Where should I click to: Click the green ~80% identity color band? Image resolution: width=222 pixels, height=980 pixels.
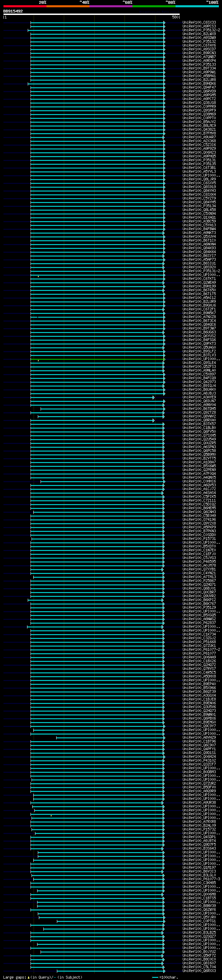pyautogui.click(x=154, y=6)
